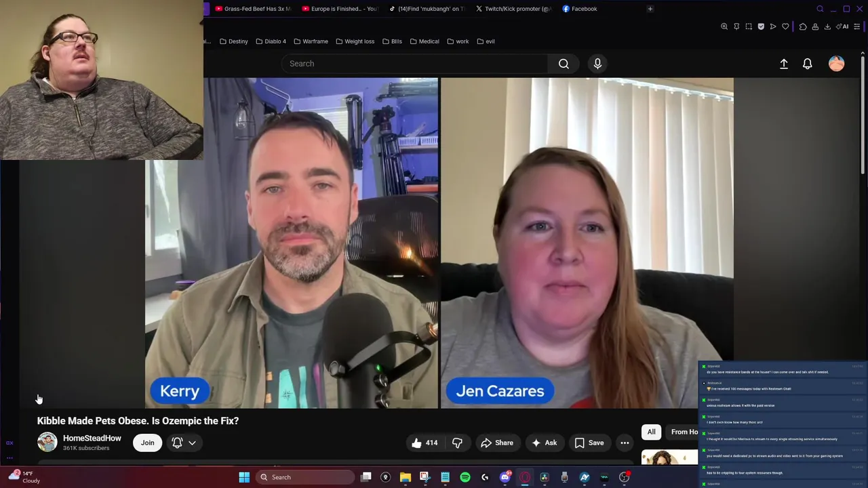This screenshot has width=868, height=488.
Task: Expand the subscription notification bell dropdown
Action: click(x=184, y=443)
